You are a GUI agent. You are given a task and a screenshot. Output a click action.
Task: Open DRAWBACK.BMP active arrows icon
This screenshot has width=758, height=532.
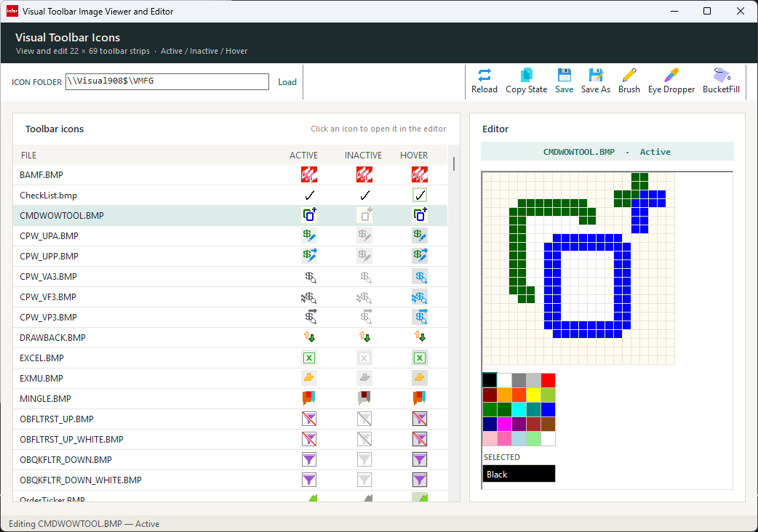(309, 337)
